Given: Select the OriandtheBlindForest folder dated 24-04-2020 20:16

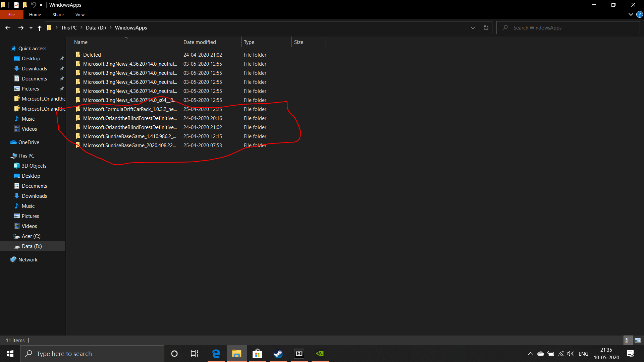Looking at the screenshot, I should pyautogui.click(x=130, y=118).
